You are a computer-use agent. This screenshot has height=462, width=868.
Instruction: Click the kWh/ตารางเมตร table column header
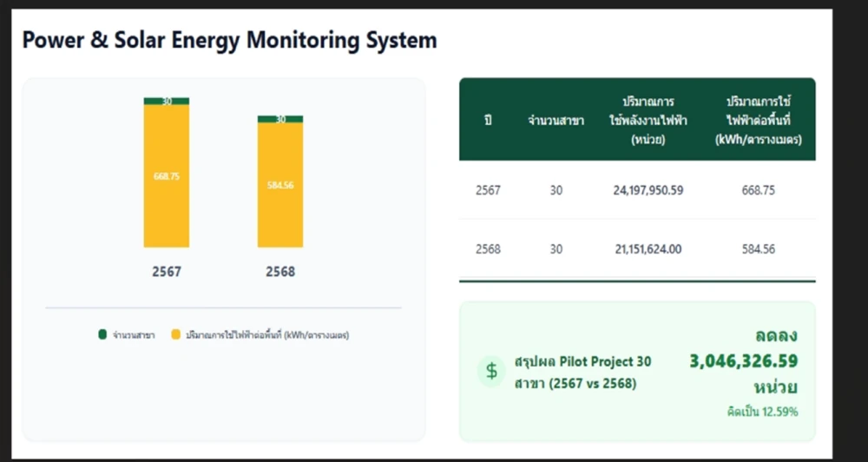click(758, 121)
